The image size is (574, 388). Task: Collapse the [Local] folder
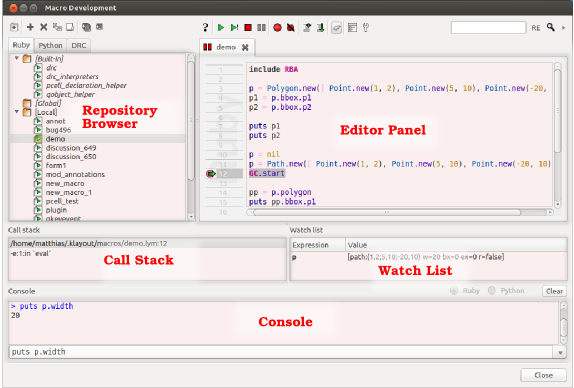[16, 112]
